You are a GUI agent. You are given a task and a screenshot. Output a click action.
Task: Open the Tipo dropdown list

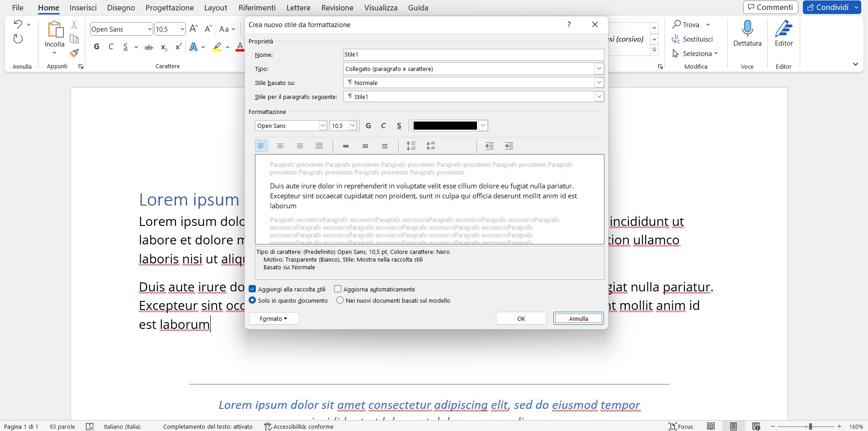click(599, 69)
